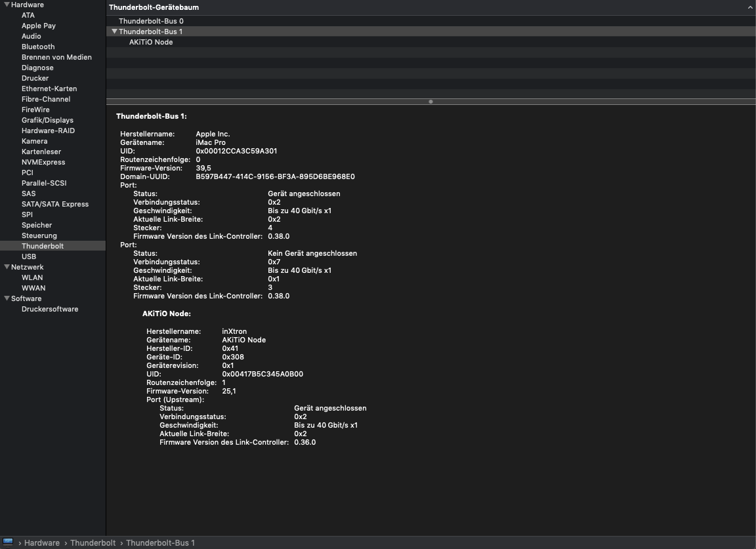Show Grafik/Displays information
The width and height of the screenshot is (756, 549).
(x=47, y=120)
